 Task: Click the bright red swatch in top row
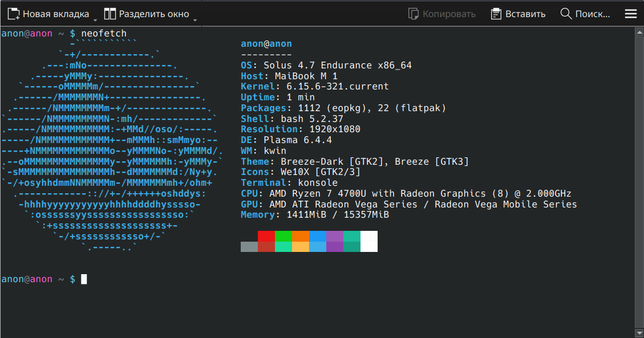point(266,236)
